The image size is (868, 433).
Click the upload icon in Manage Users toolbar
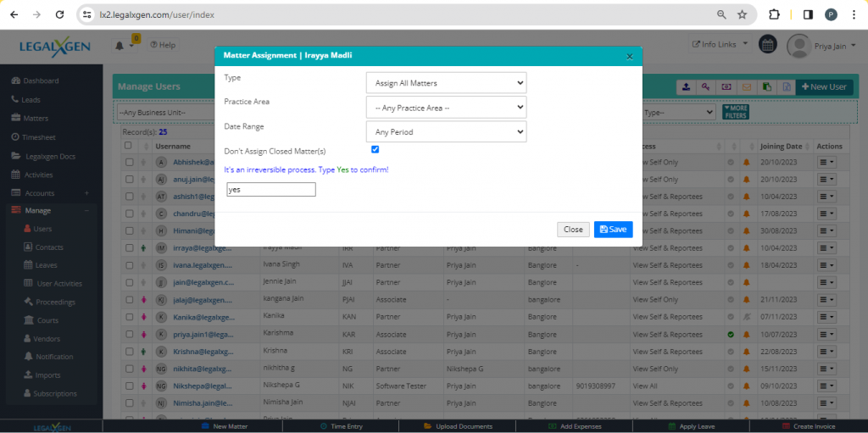tap(685, 86)
